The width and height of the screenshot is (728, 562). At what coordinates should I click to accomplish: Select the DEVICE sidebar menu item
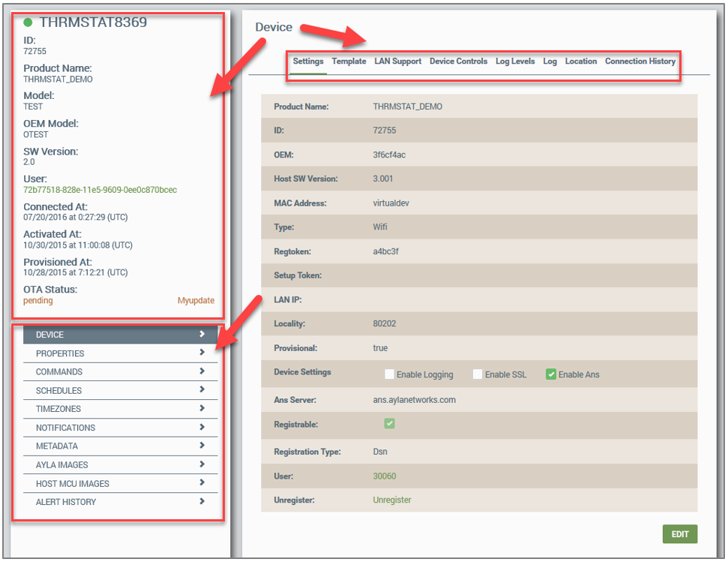click(x=120, y=335)
